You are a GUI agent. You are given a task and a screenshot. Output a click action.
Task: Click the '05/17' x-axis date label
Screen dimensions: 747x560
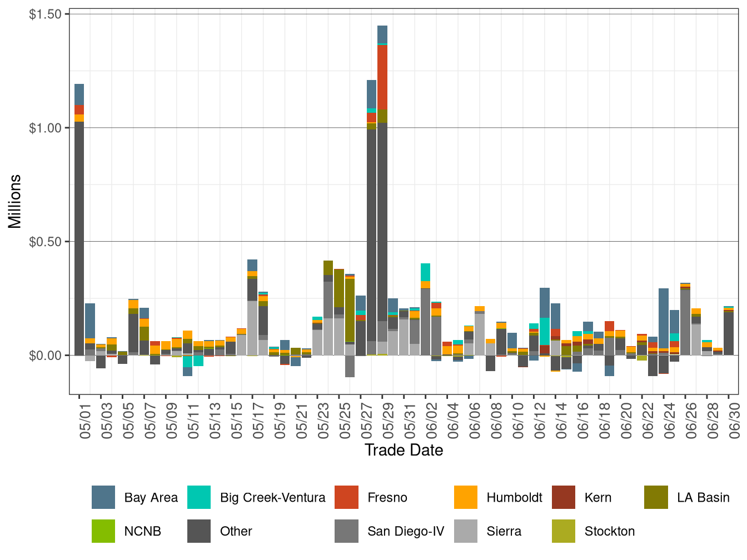259,420
